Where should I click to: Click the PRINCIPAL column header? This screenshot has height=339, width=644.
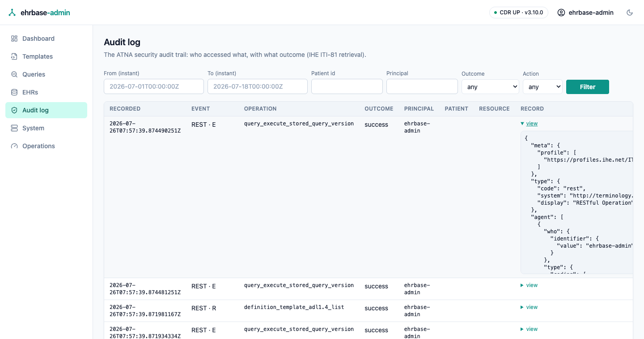coord(419,109)
